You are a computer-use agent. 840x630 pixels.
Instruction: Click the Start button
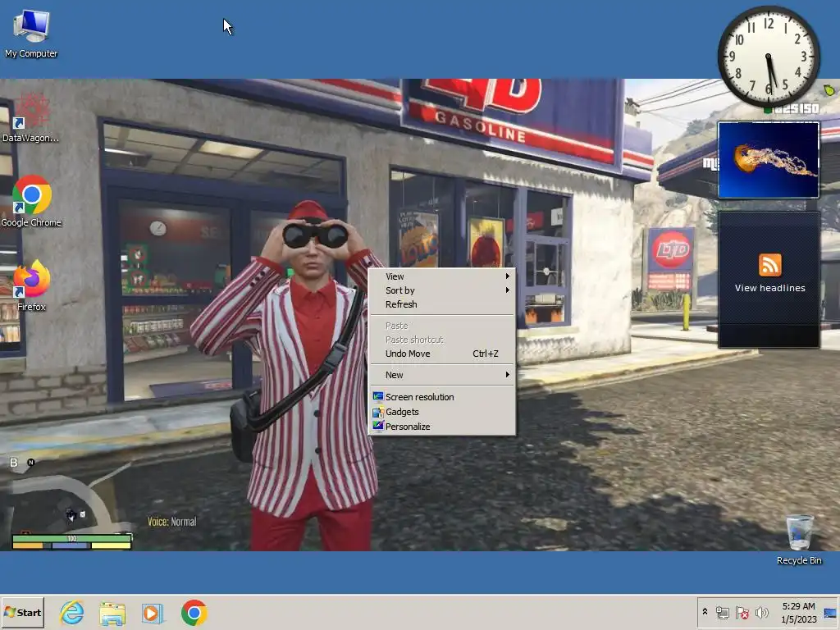click(x=22, y=612)
